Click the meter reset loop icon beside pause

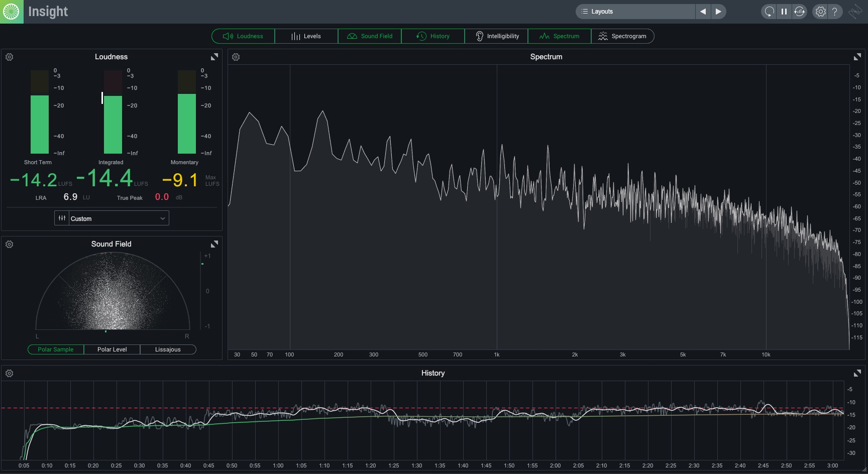799,12
